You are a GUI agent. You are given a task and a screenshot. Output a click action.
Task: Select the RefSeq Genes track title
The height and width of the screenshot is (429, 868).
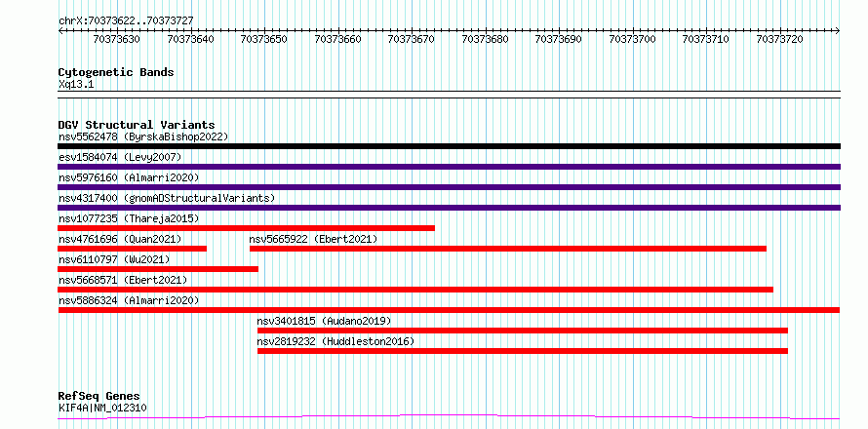pos(99,397)
